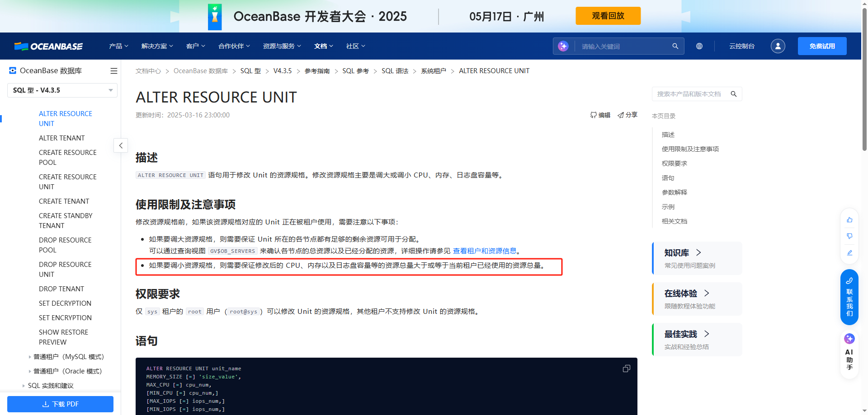Click 文档中心 breadcrumb

click(148, 71)
